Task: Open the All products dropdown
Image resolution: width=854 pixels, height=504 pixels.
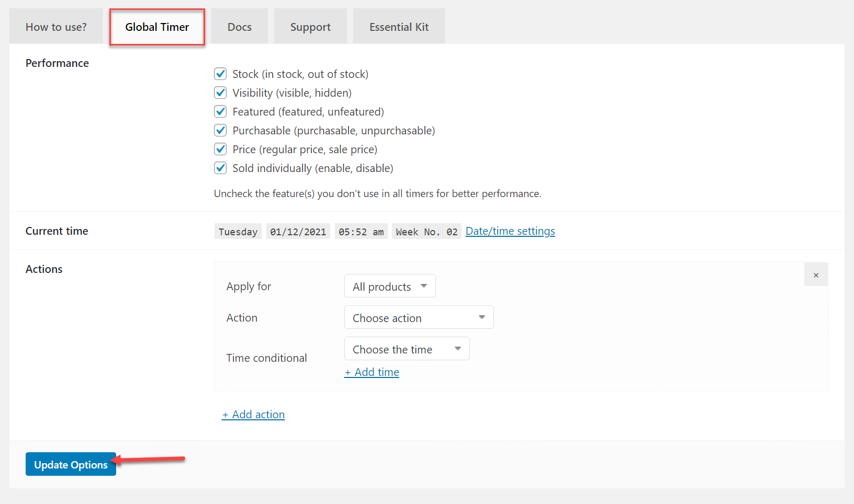Action: [389, 286]
